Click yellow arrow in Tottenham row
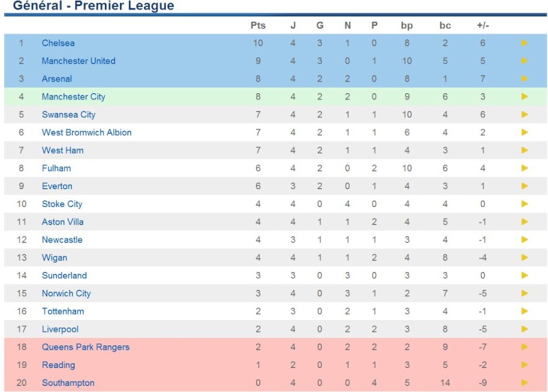 524,311
